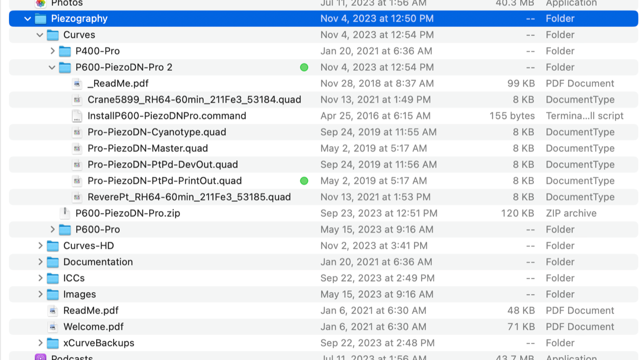Click the Pro-PiezoDN-PtPd-DevOut.quad file icon
Image resolution: width=644 pixels, height=360 pixels.
(x=77, y=165)
